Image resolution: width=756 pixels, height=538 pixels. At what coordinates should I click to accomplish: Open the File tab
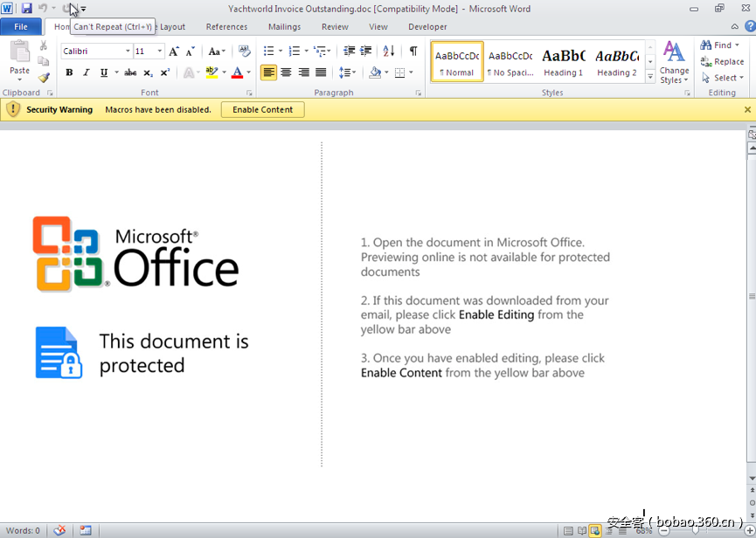tap(21, 27)
